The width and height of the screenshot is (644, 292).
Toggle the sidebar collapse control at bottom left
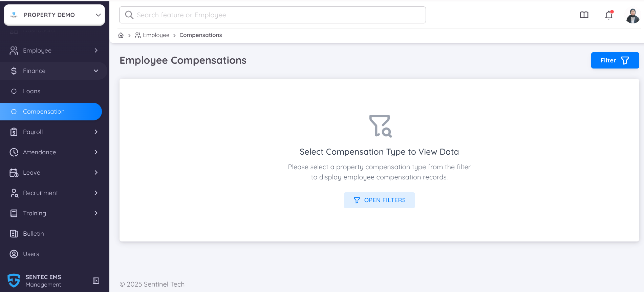[96, 281]
